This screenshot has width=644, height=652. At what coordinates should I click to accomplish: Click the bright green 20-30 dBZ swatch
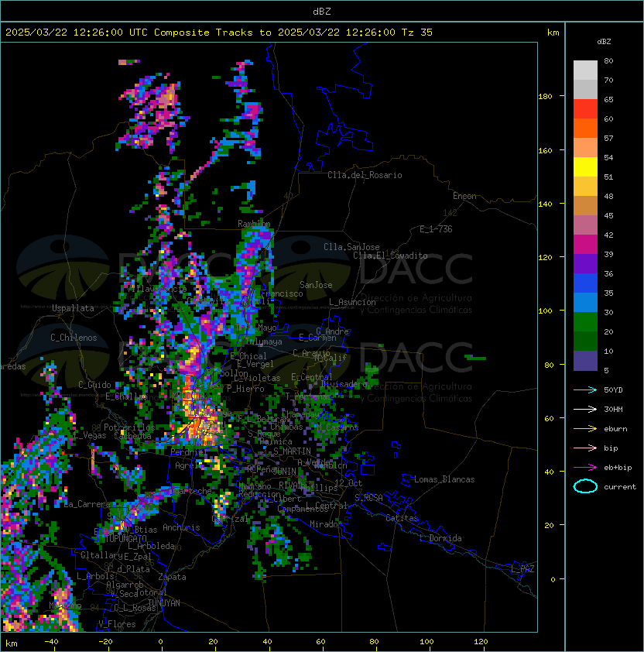click(x=585, y=322)
